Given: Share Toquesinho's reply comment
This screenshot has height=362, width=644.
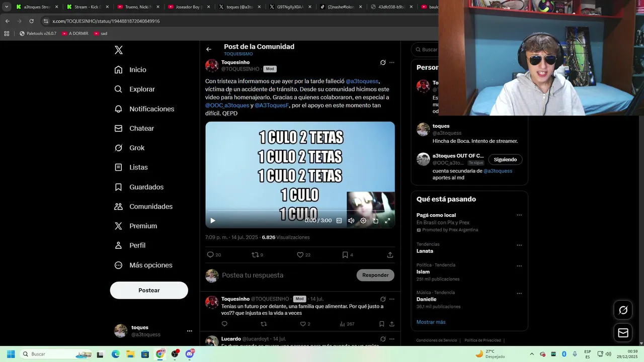Looking at the screenshot, I should click(x=392, y=324).
